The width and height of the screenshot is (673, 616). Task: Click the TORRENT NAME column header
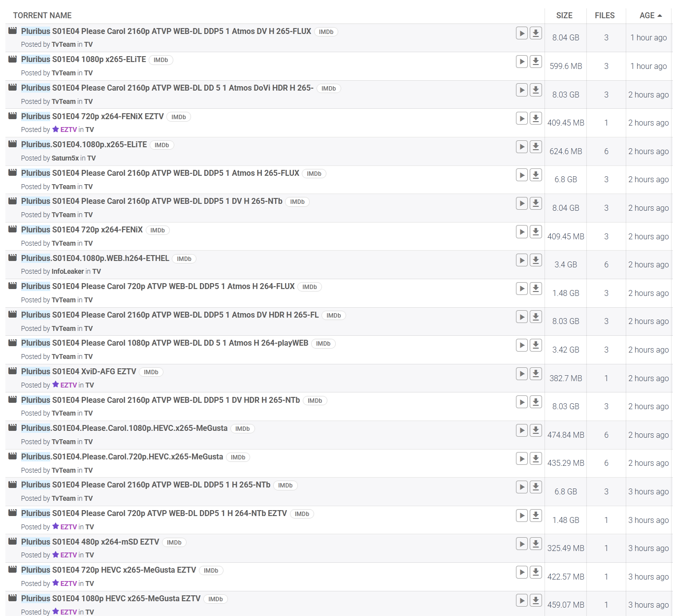pyautogui.click(x=42, y=15)
